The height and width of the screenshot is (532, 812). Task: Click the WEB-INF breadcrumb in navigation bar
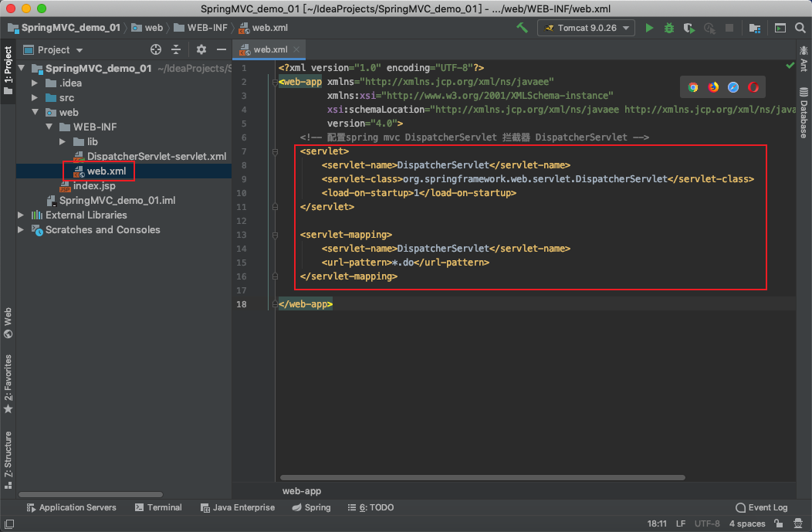click(201, 28)
